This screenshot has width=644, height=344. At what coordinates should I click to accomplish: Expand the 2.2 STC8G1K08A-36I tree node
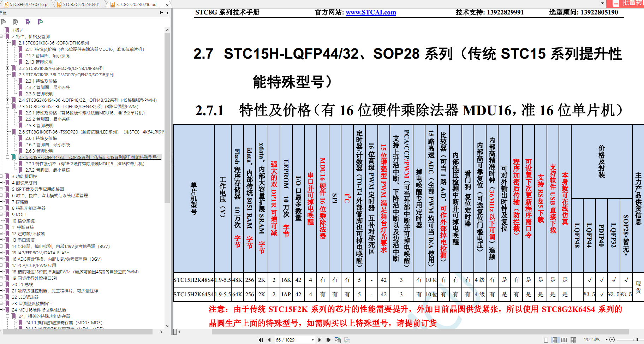click(7, 68)
